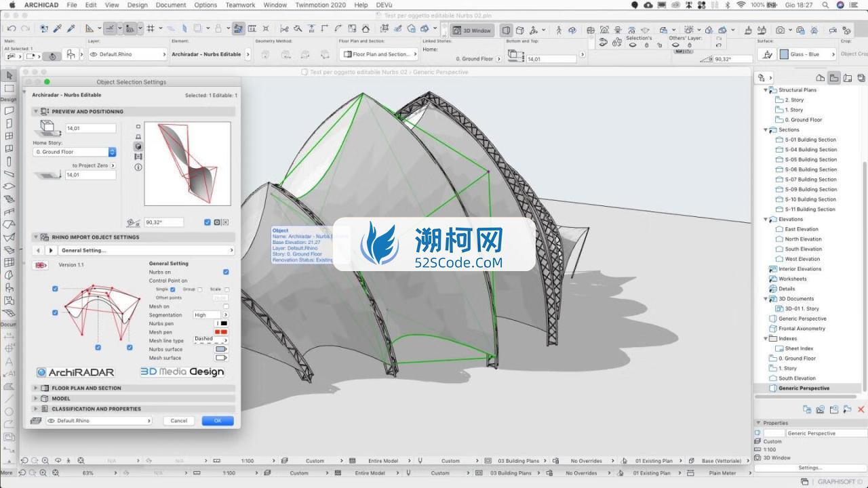Image resolution: width=868 pixels, height=488 pixels.
Task: Select the Marquee tool in Toolbox
Action: [9, 88]
